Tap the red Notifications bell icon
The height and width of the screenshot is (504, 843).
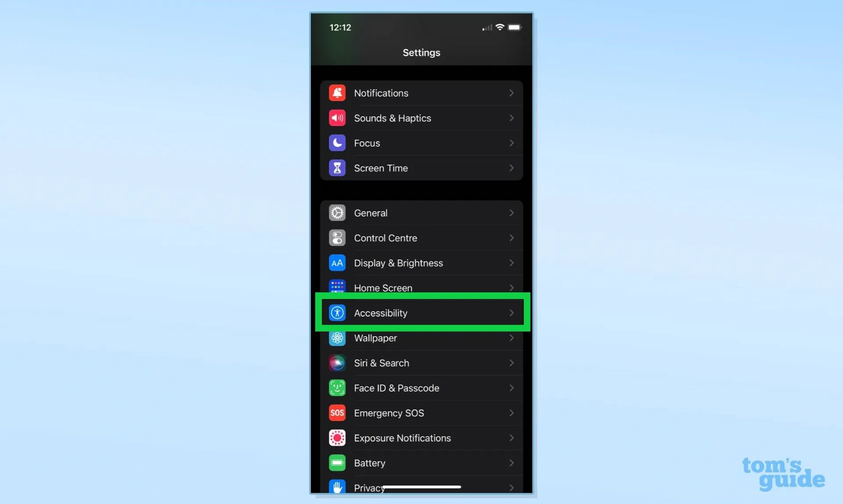(337, 93)
